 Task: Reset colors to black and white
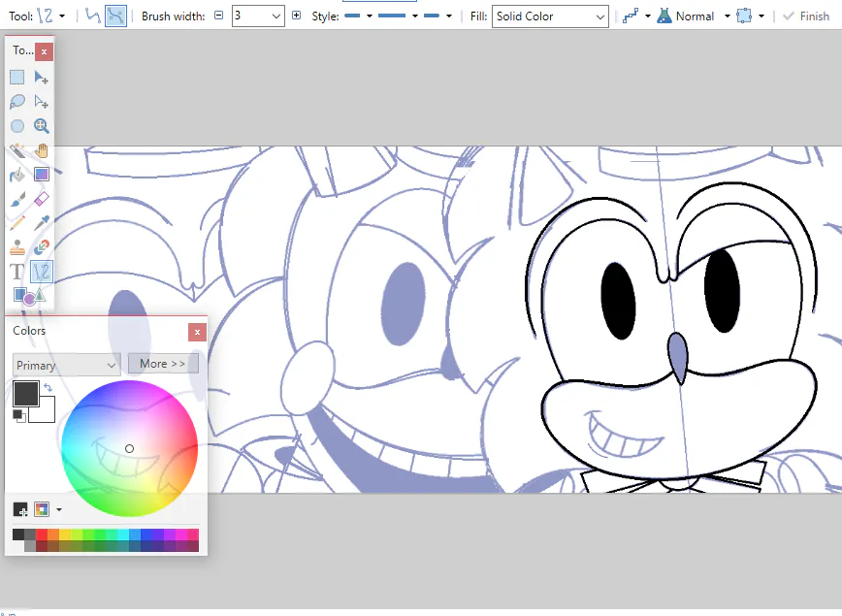(x=18, y=416)
